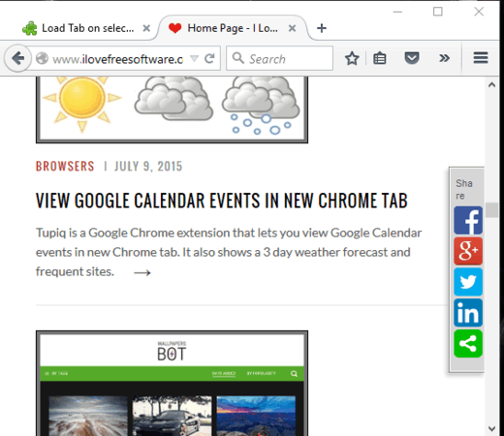Reload the current page
This screenshot has height=436, width=504.
209,58
